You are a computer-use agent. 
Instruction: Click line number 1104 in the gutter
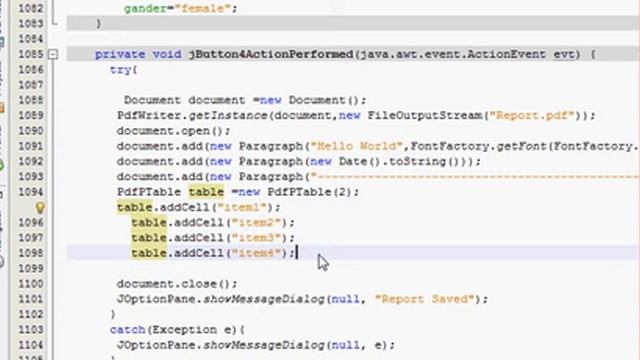pyautogui.click(x=31, y=345)
